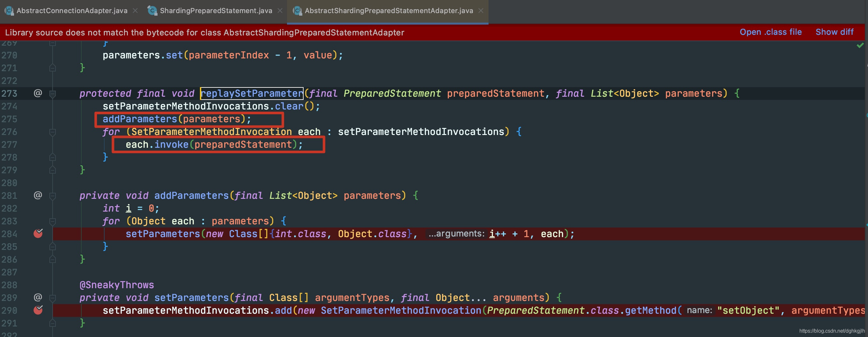Click the SetParameterMethodInvocation type on line 276
This screenshot has height=337, width=868.
point(211,132)
